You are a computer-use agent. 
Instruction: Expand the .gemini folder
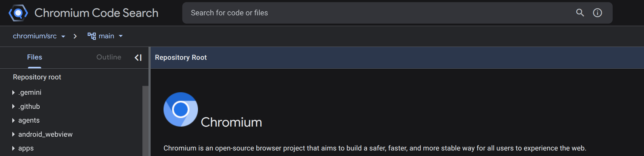pos(14,93)
